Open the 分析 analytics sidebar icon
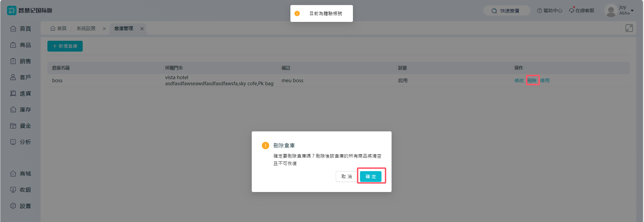Image resolution: width=644 pixels, height=222 pixels. pos(13,142)
